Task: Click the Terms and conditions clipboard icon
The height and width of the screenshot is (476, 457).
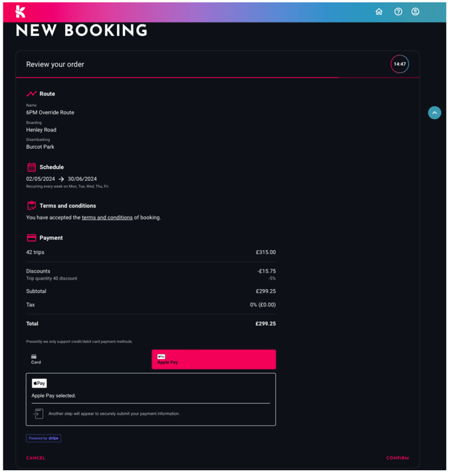Action: [x=31, y=205]
